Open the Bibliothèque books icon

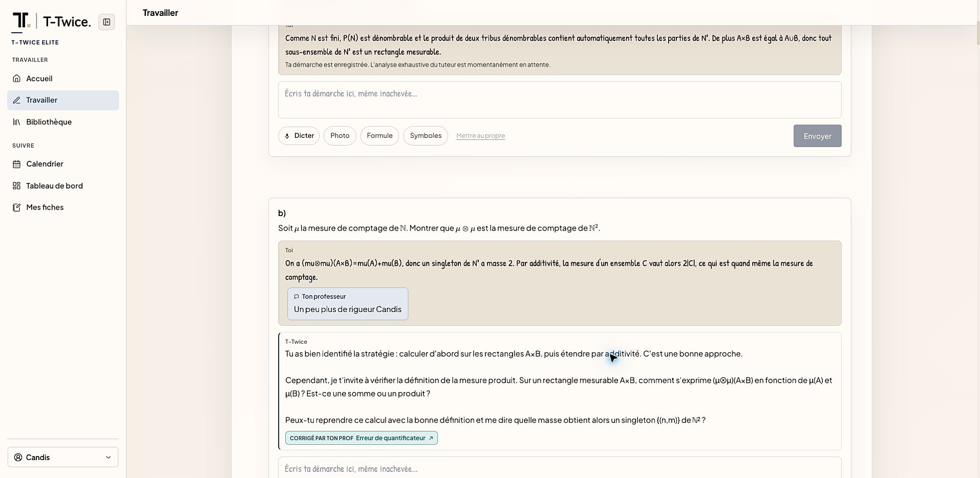click(x=17, y=122)
